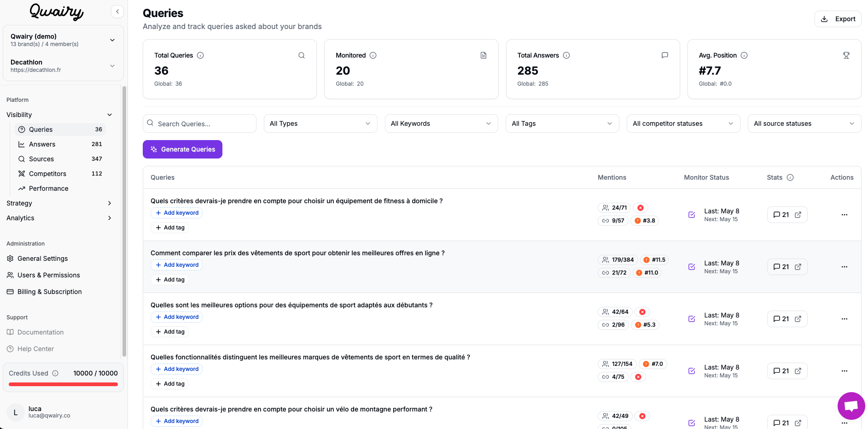This screenshot has height=429, width=868.
Task: Click red X mention badge in fitness à domicile row
Action: click(x=641, y=208)
